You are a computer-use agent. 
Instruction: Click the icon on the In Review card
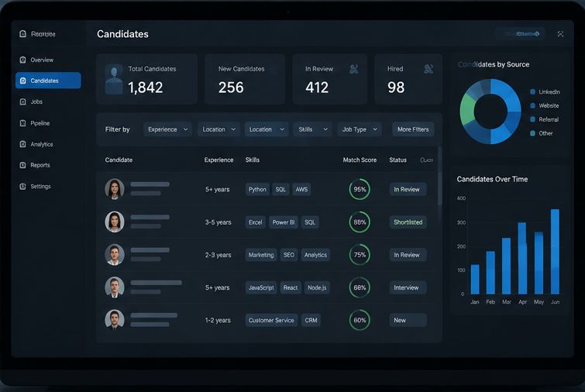(353, 69)
